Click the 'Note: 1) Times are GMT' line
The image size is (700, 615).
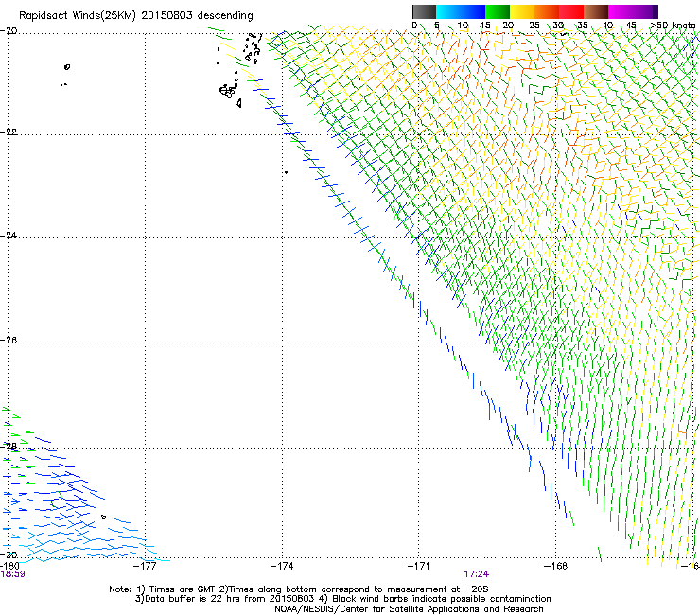tap(299, 589)
